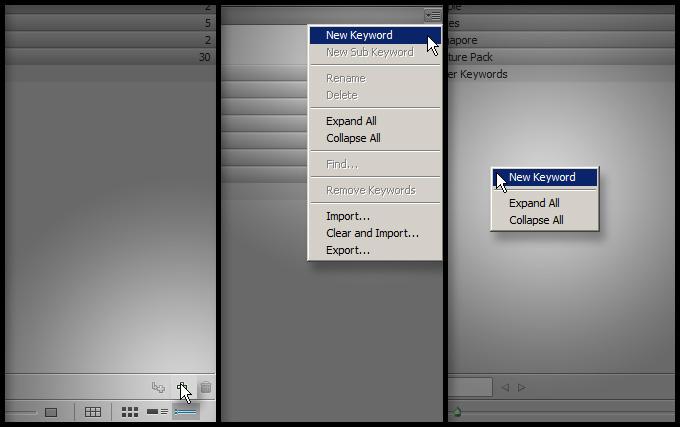Choose Clear and Import... option
This screenshot has height=427, width=680.
click(x=372, y=233)
